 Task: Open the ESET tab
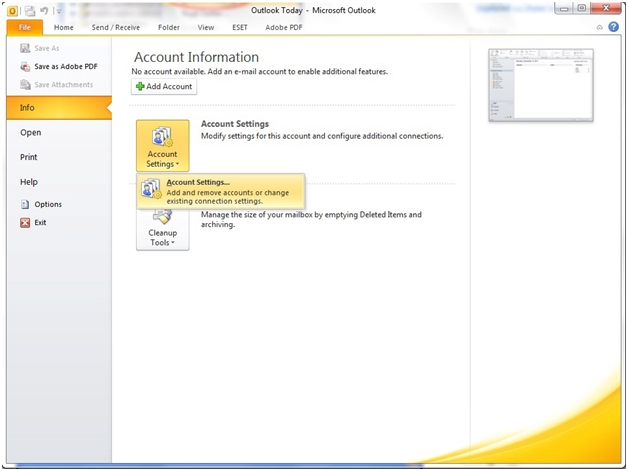click(x=240, y=27)
